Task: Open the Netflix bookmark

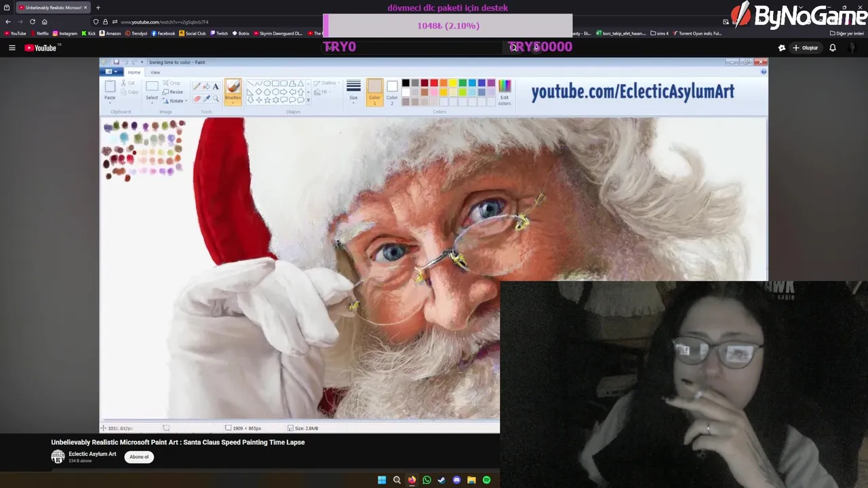Action: 39,33
